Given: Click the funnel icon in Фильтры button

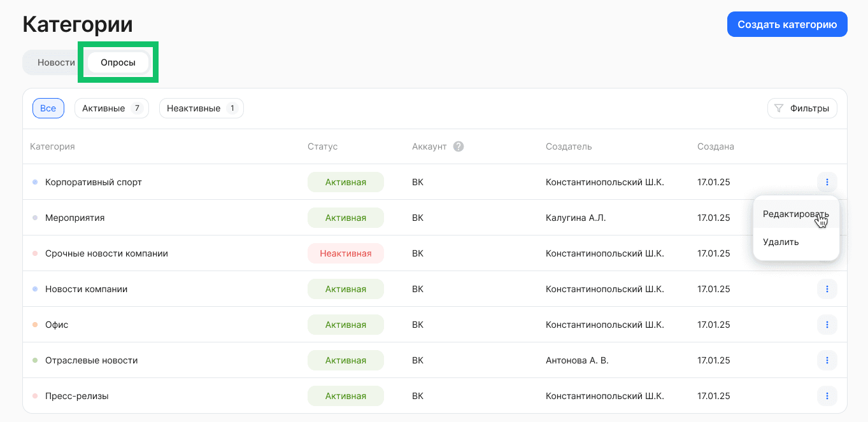Looking at the screenshot, I should click(x=778, y=108).
